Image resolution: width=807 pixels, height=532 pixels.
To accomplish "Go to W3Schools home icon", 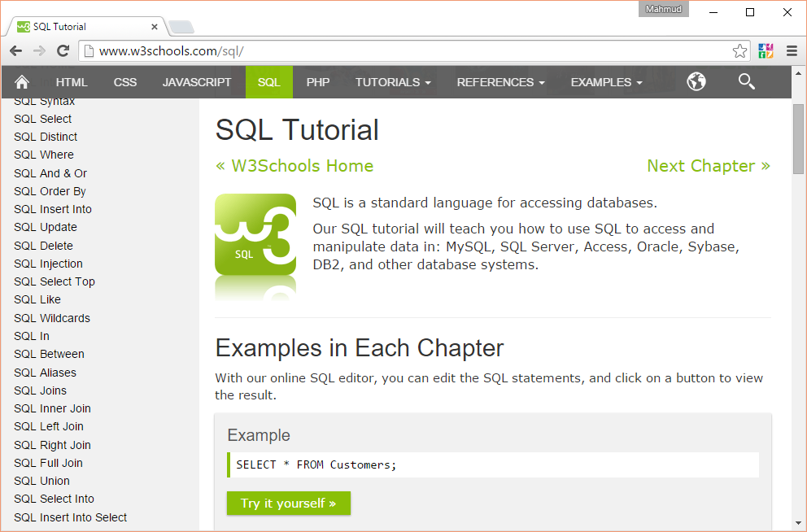I will click(22, 82).
